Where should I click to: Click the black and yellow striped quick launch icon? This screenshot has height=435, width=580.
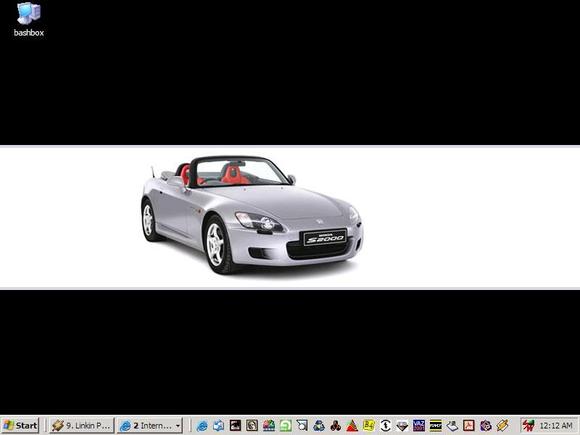pyautogui.click(x=435, y=426)
